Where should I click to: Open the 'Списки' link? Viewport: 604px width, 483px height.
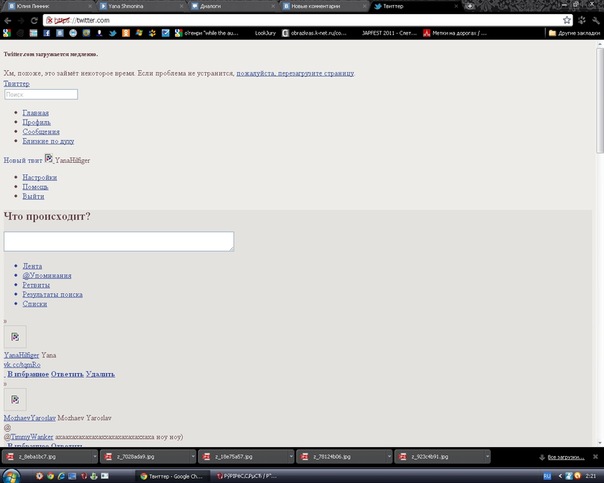[x=35, y=304]
